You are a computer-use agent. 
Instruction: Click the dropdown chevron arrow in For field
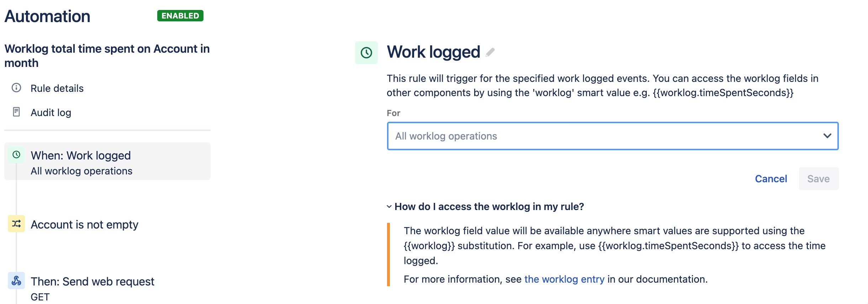pyautogui.click(x=827, y=136)
